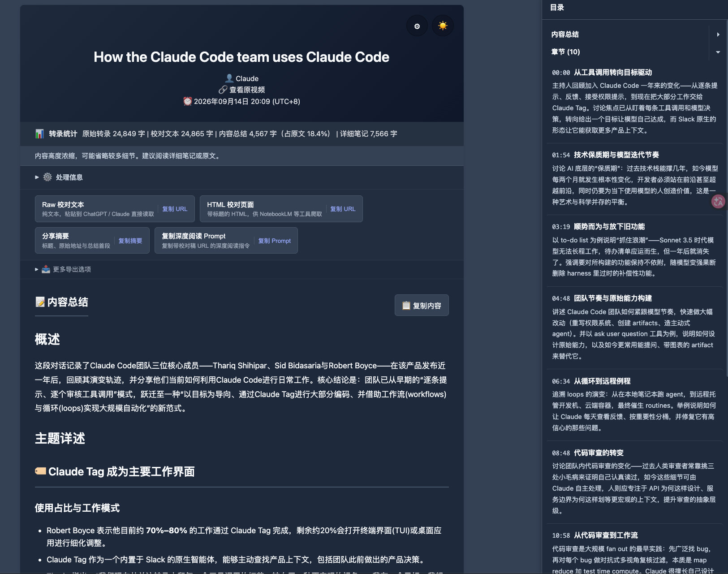This screenshot has height=574, width=728.
Task: Click the memo icon beside 内容总结
Action: pos(40,302)
